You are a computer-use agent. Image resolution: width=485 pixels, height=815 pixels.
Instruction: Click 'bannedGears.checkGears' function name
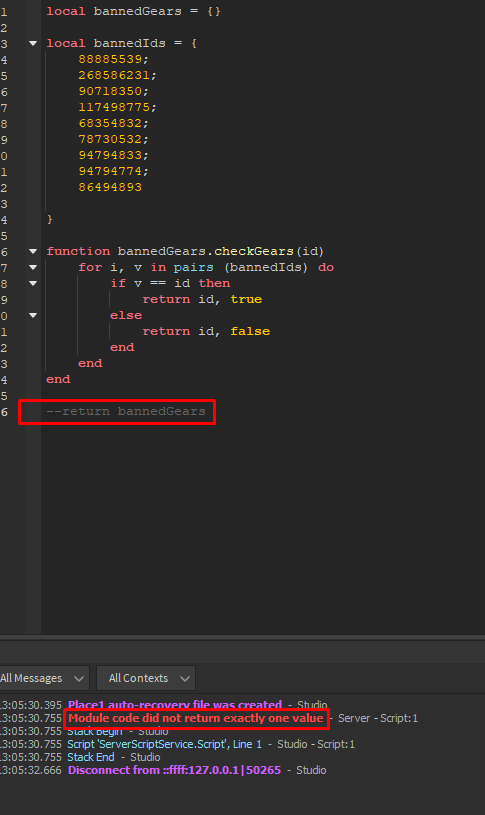[206, 252]
